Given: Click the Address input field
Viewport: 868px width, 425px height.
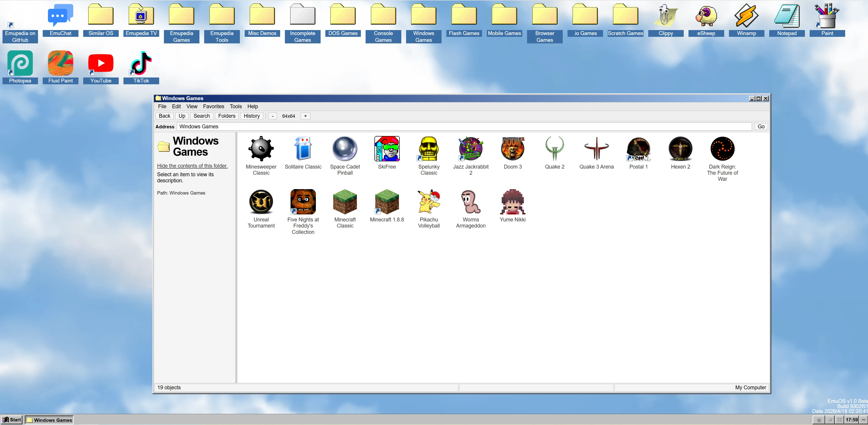Looking at the screenshot, I should [464, 127].
